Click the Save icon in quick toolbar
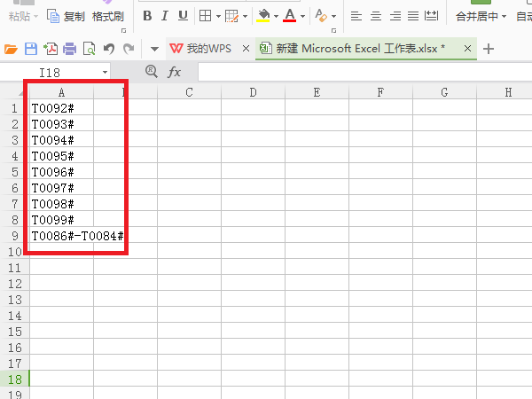Viewport: 532px width, 399px height. [31, 49]
